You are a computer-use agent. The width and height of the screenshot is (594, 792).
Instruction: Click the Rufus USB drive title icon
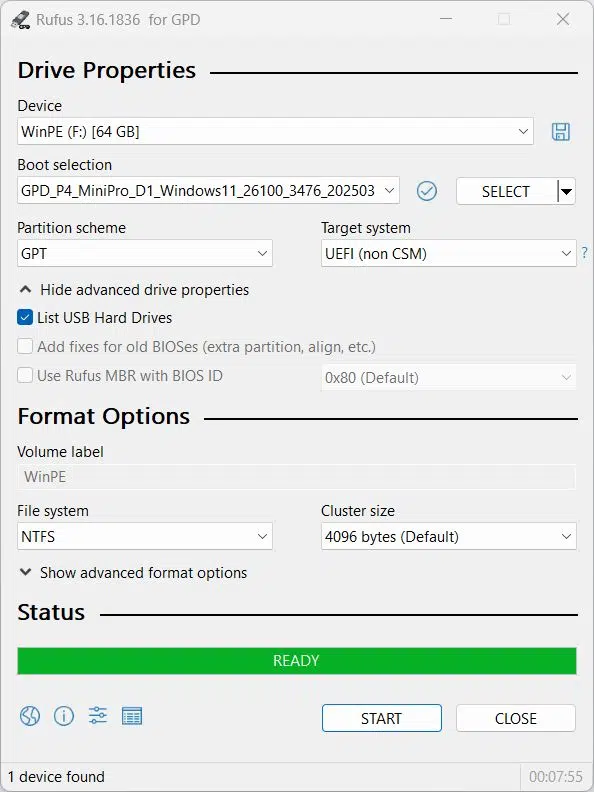click(x=21, y=20)
